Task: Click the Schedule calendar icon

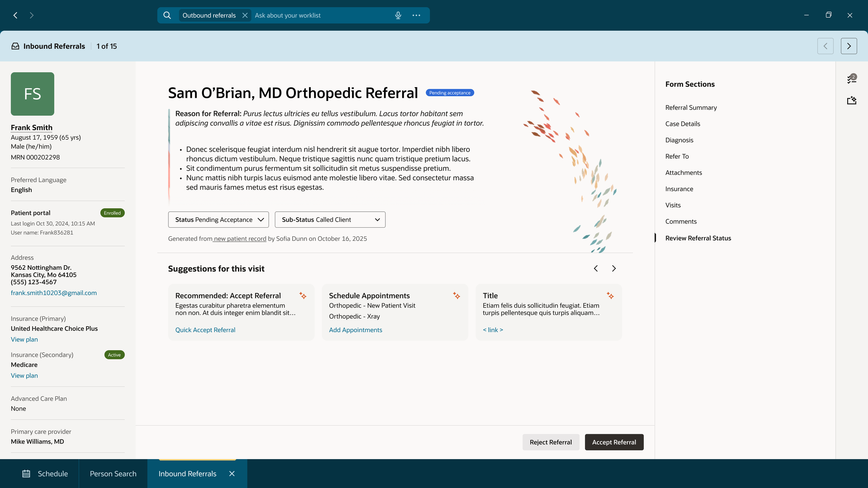Action: click(26, 473)
